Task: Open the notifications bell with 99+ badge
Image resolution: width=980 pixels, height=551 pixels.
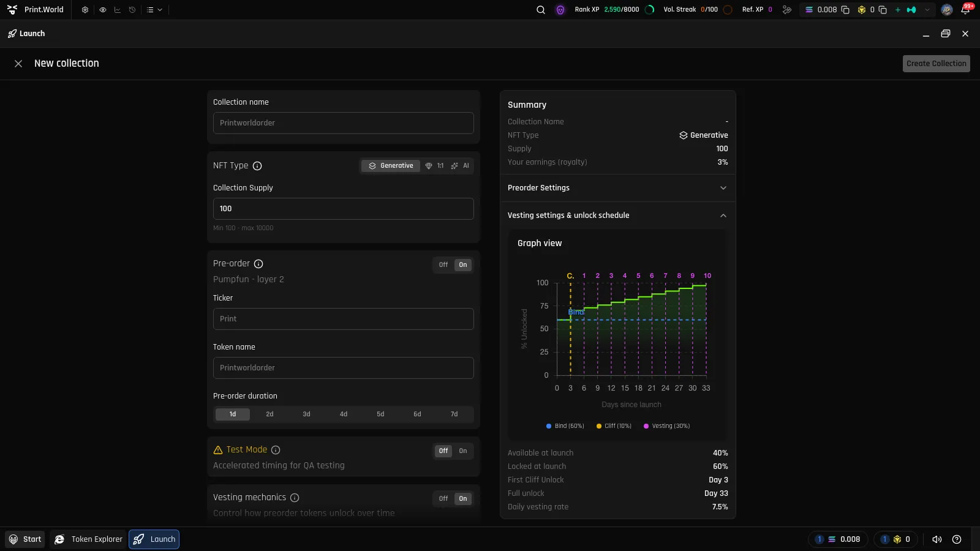Action: 965,10
